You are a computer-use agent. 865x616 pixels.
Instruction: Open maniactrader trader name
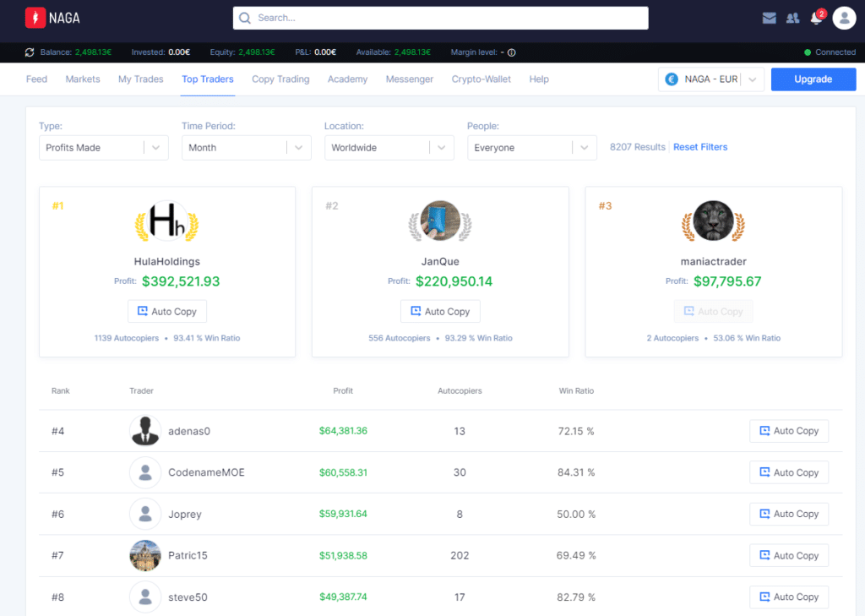[713, 262]
